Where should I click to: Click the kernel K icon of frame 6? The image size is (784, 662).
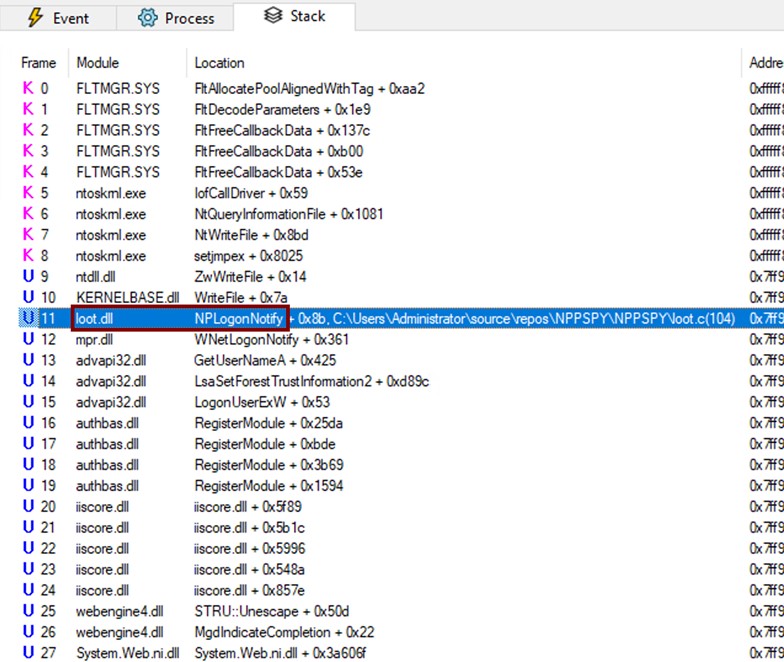click(28, 214)
